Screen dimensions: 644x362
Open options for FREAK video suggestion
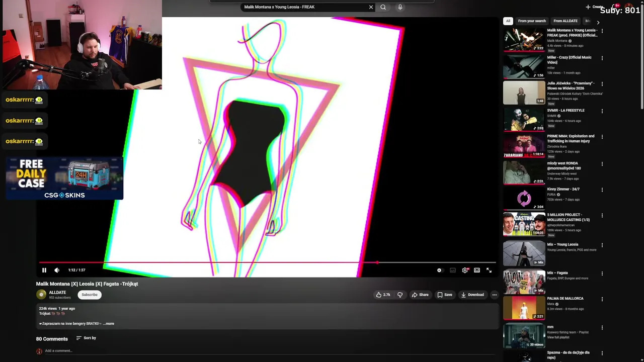602,31
